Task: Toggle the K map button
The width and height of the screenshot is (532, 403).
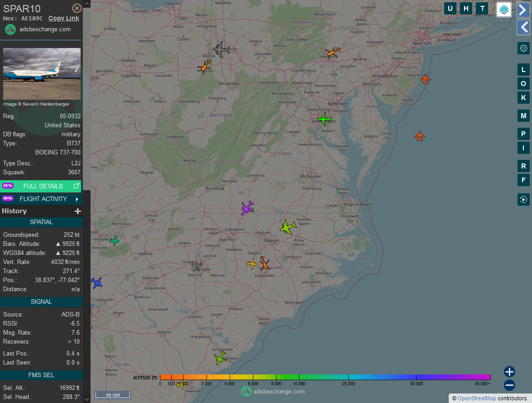Action: click(x=523, y=98)
